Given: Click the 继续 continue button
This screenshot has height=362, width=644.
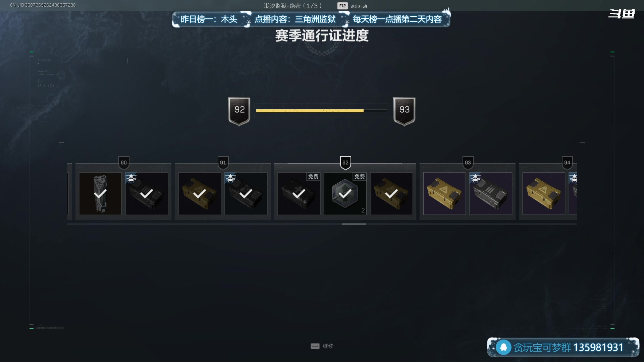Looking at the screenshot, I should tap(322, 346).
